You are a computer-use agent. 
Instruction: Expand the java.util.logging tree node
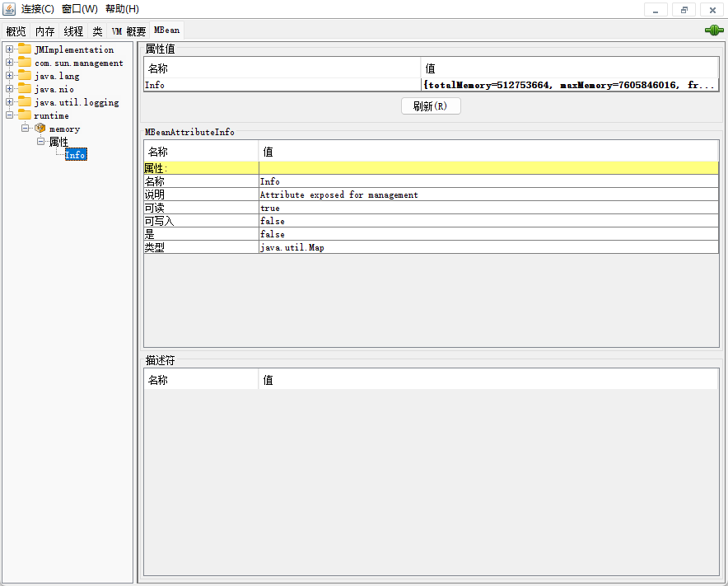pos(9,101)
